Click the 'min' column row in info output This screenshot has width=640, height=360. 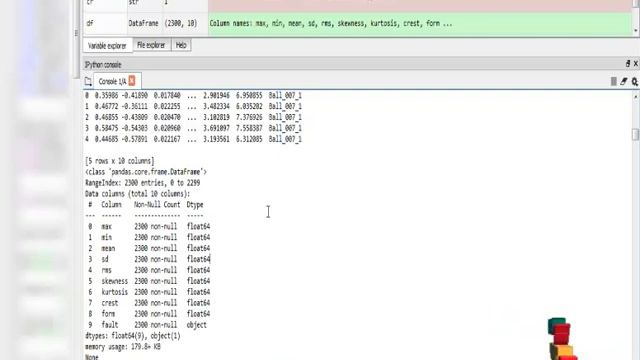pos(149,238)
